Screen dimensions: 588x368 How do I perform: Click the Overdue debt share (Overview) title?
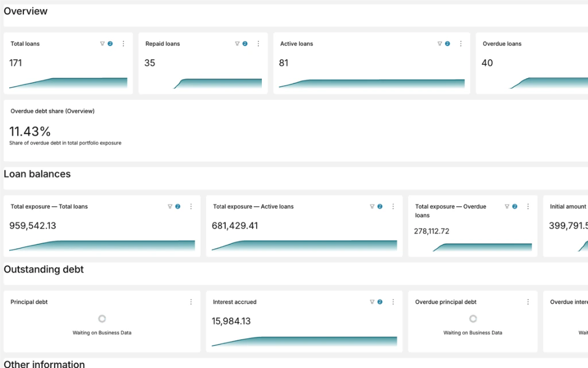(52, 111)
